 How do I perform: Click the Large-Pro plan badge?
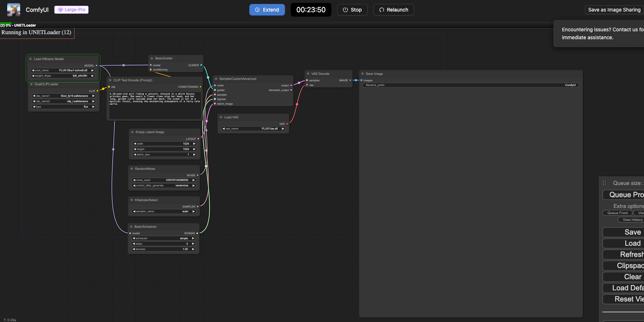[x=71, y=10]
